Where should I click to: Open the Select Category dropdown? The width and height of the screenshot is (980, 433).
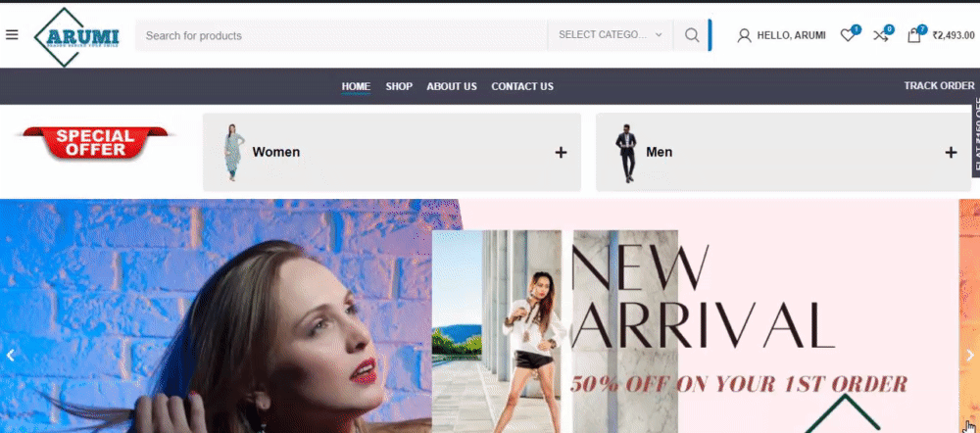[x=610, y=35]
